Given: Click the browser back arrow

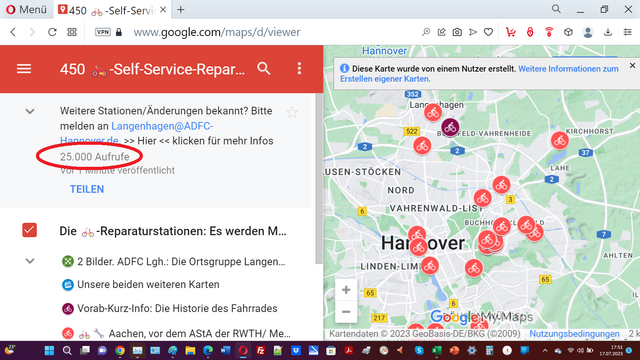Looking at the screenshot, I should click(x=13, y=32).
